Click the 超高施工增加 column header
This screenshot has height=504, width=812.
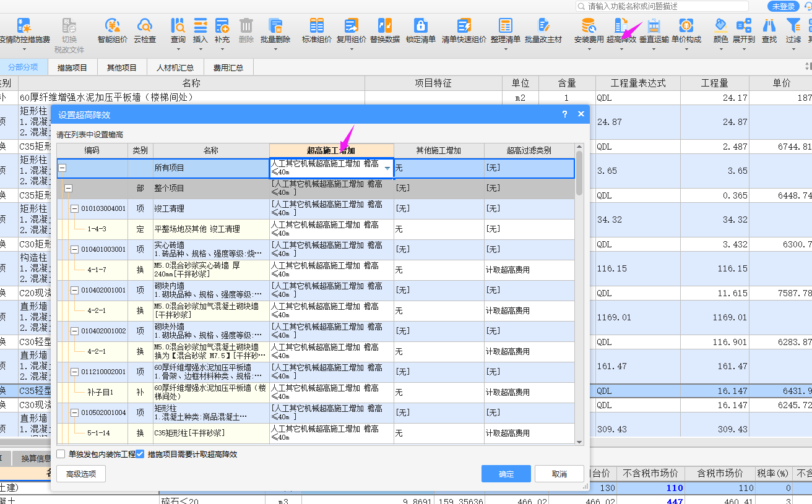331,150
